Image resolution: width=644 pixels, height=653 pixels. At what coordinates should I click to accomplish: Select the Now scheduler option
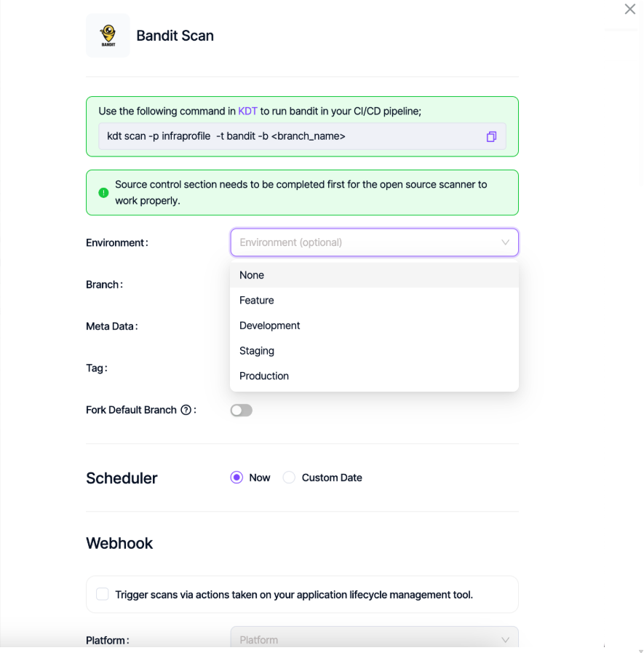pyautogui.click(x=236, y=478)
